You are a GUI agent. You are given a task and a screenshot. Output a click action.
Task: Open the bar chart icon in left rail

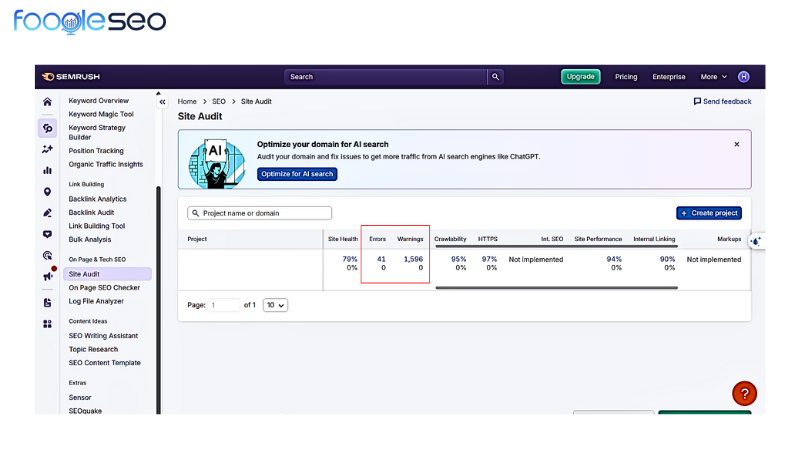point(47,170)
